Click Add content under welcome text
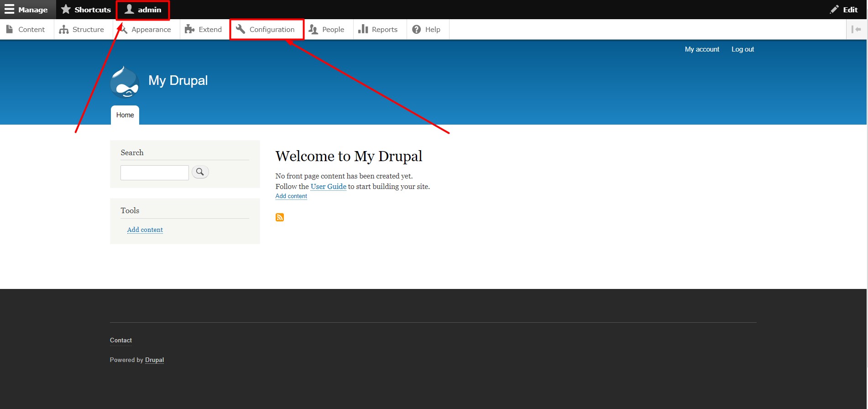The width and height of the screenshot is (868, 409). tap(291, 196)
